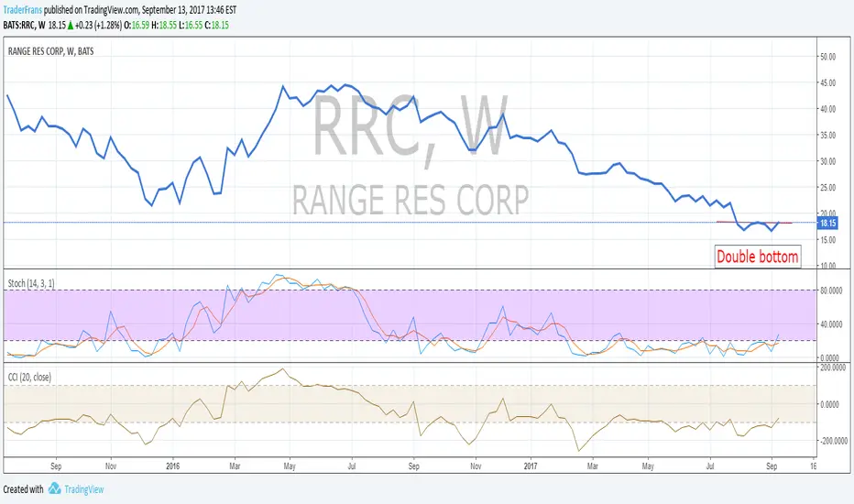Click the 30.00 price axis label

pyautogui.click(x=827, y=161)
